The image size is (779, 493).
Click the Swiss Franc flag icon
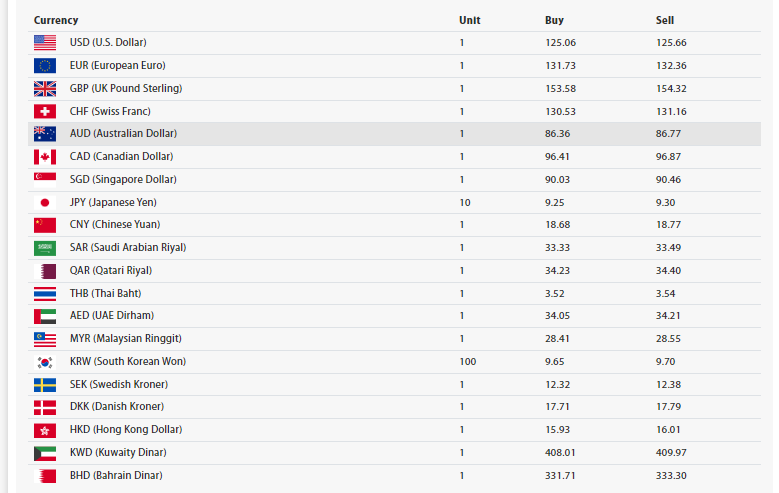click(x=45, y=111)
